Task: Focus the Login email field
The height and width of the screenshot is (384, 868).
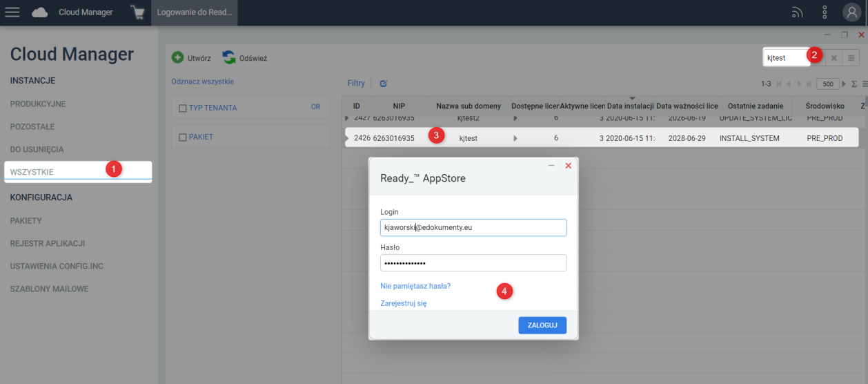Action: click(473, 227)
